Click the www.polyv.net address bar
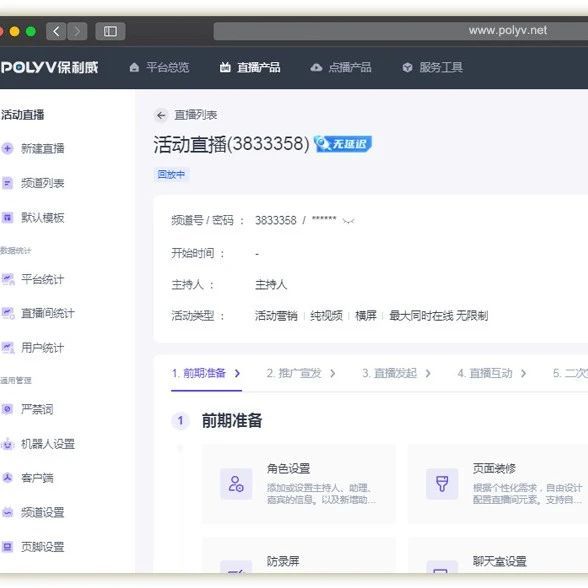 (400, 31)
